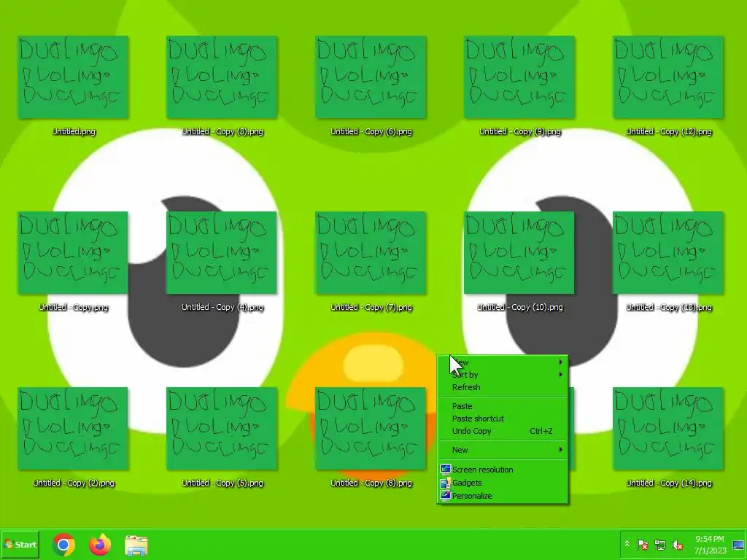Select Untitled - Copy (2).png file

pyautogui.click(x=73, y=437)
